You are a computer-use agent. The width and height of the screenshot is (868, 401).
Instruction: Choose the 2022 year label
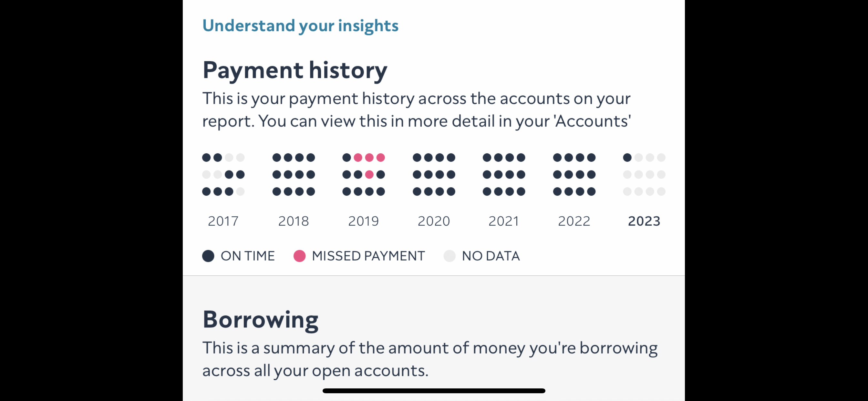tap(574, 221)
